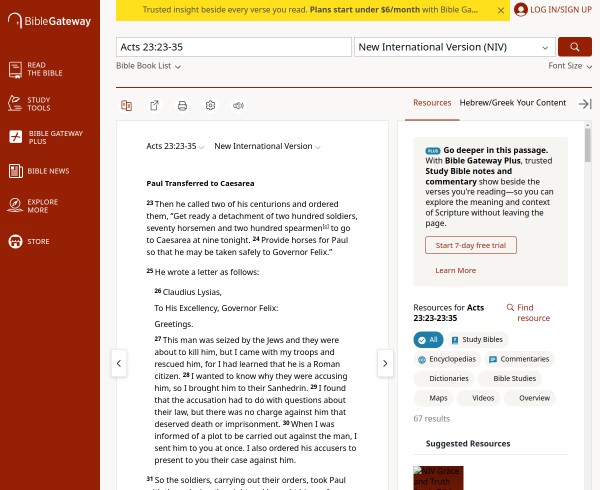Go to next passage arrow
The image size is (600, 490).
click(x=385, y=363)
